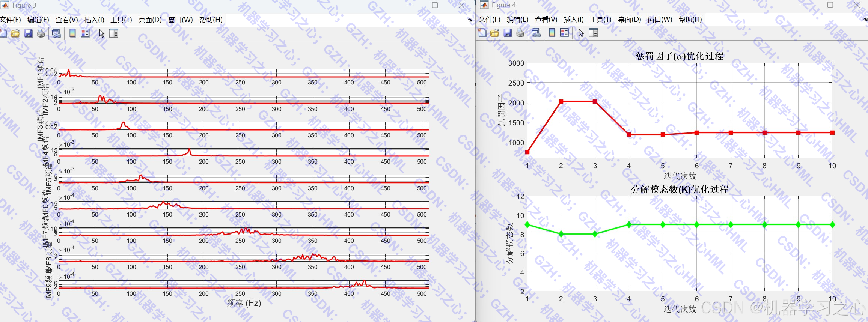
Task: Select edit plot arrow in Figure 4 toolbar
Action: pyautogui.click(x=581, y=33)
